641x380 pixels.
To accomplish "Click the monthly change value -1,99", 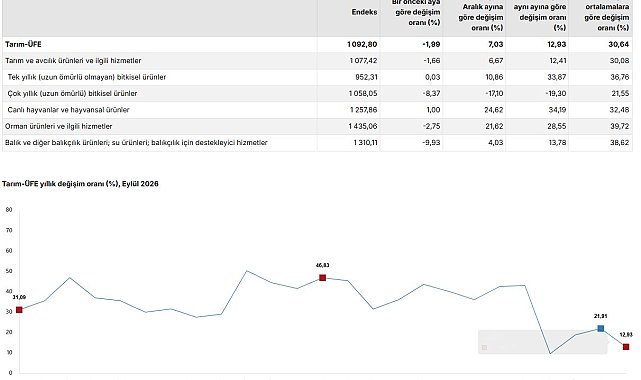I will pyautogui.click(x=431, y=44).
